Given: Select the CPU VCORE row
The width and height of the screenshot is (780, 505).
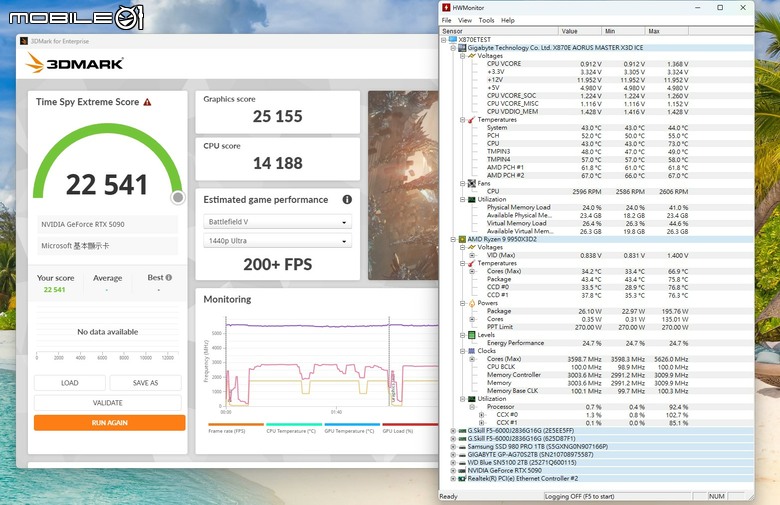Looking at the screenshot, I should tap(587, 64).
